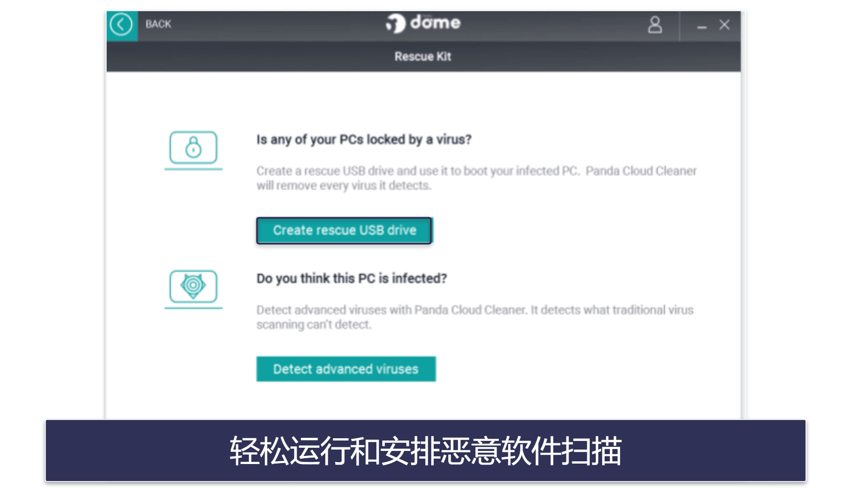Open the user account icon
The width and height of the screenshot is (868, 488).
[655, 25]
